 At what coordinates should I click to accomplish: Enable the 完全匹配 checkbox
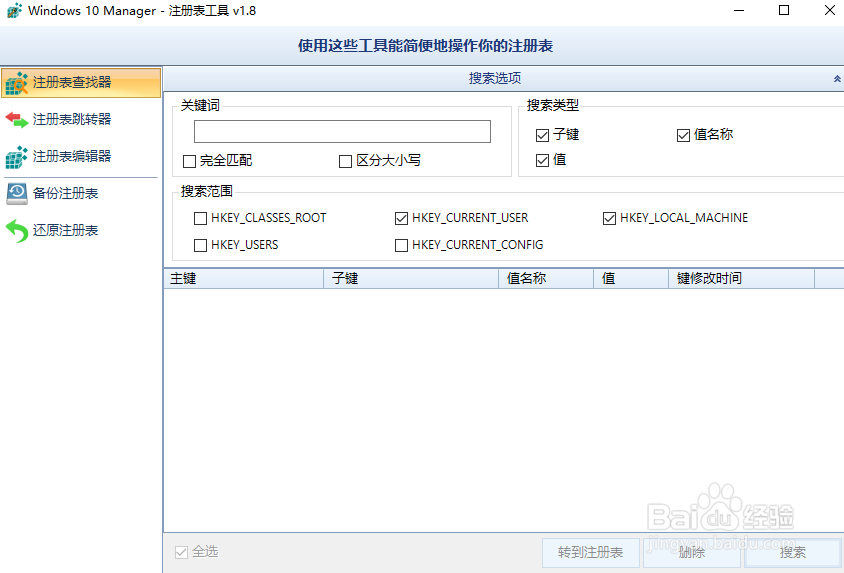tap(189, 161)
